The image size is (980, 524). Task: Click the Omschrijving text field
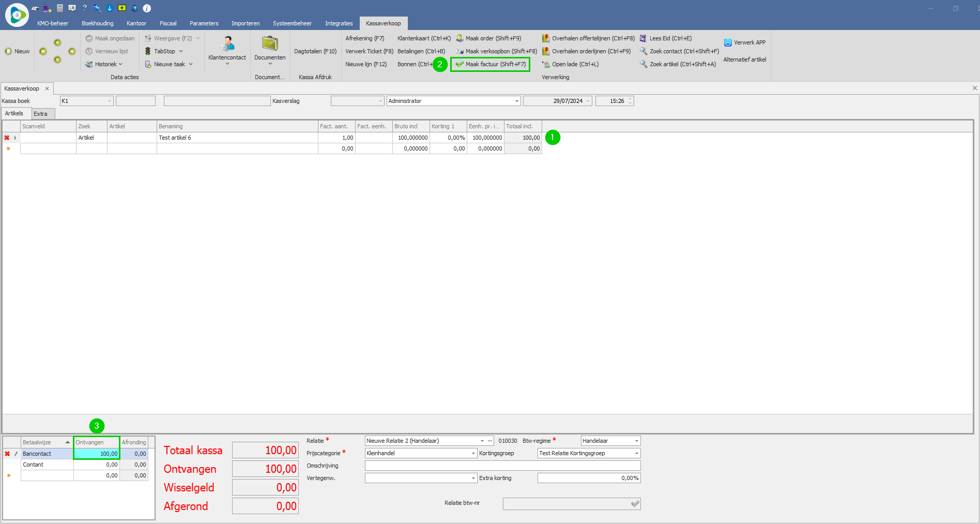[x=502, y=466]
